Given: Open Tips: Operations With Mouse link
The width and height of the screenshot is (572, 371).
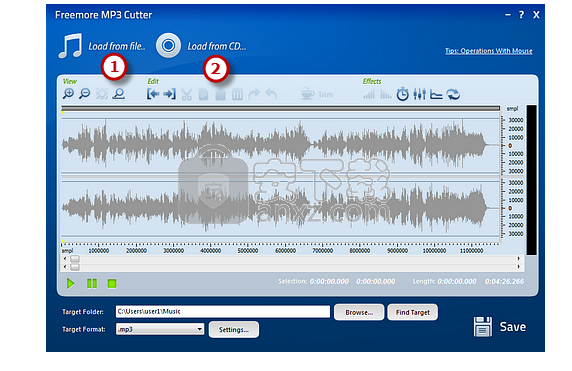Looking at the screenshot, I should click(x=488, y=51).
